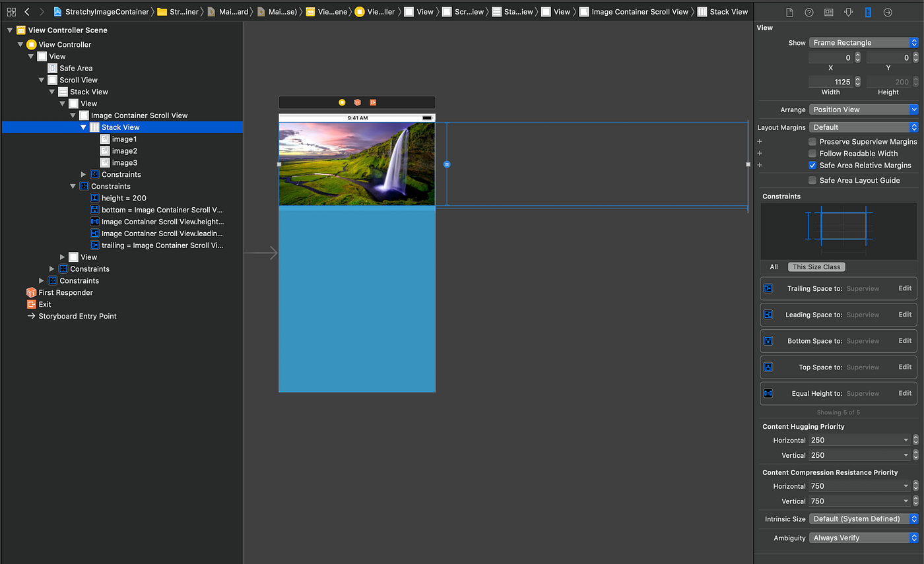This screenshot has height=564, width=924.
Task: Switch to the Identity inspector icon
Action: click(828, 12)
